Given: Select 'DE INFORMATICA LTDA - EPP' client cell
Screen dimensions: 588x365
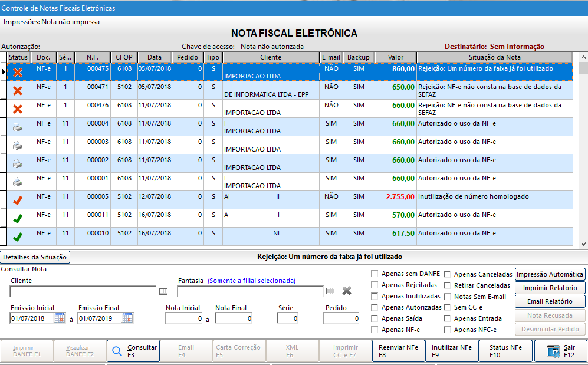Looking at the screenshot, I should (x=271, y=90).
